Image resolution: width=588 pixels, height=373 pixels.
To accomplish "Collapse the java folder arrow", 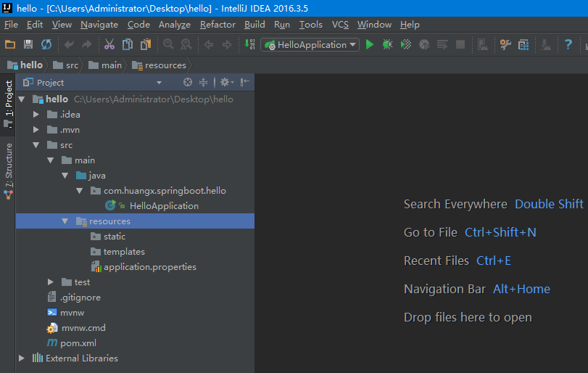I will coord(65,176).
